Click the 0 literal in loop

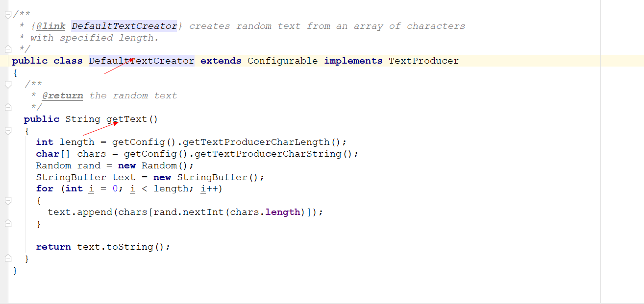115,188
